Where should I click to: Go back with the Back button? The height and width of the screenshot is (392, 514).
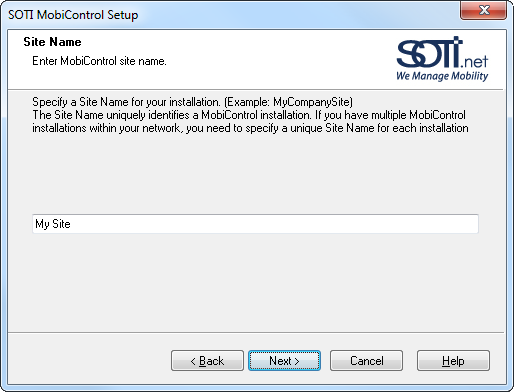tap(207, 360)
